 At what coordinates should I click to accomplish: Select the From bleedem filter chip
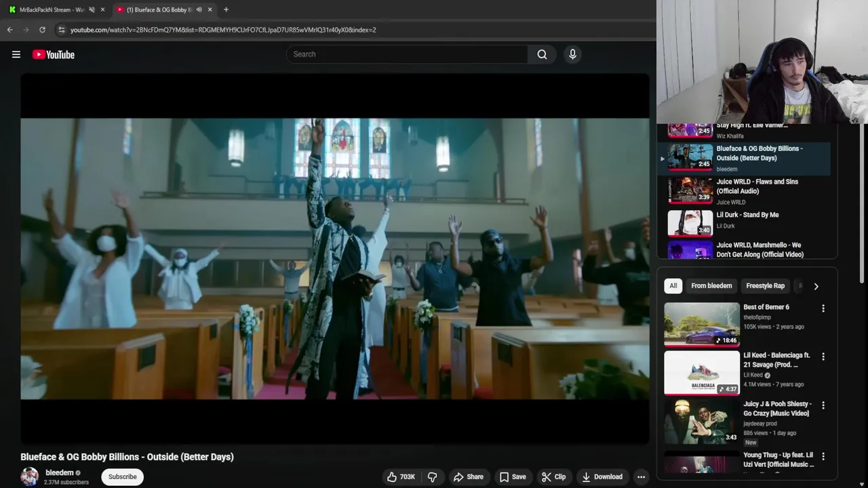point(711,286)
